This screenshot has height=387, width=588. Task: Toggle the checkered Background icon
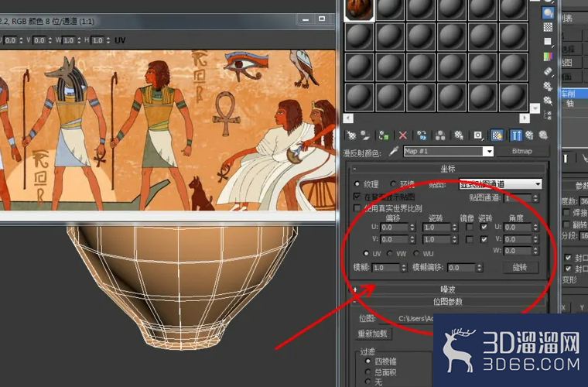pos(548,27)
